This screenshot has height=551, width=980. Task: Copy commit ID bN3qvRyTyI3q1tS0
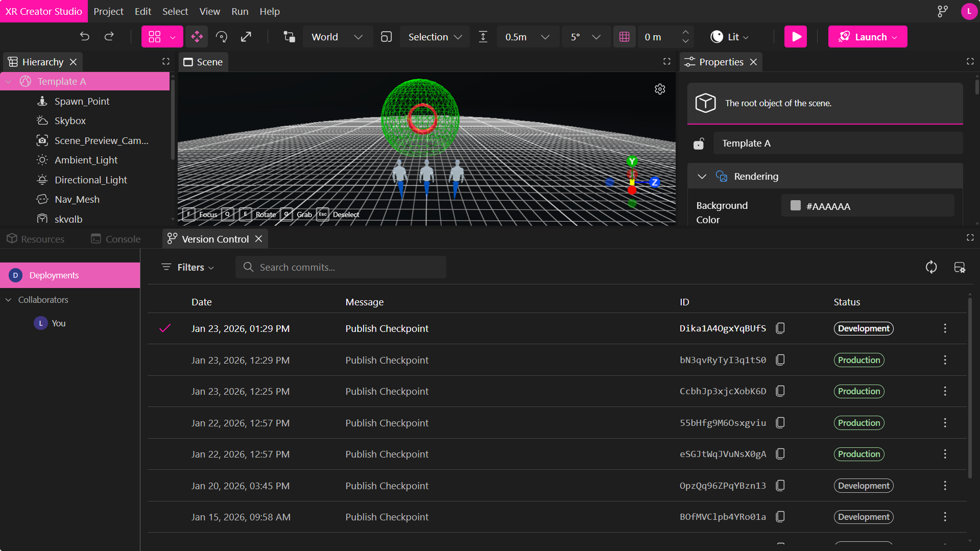coord(780,360)
